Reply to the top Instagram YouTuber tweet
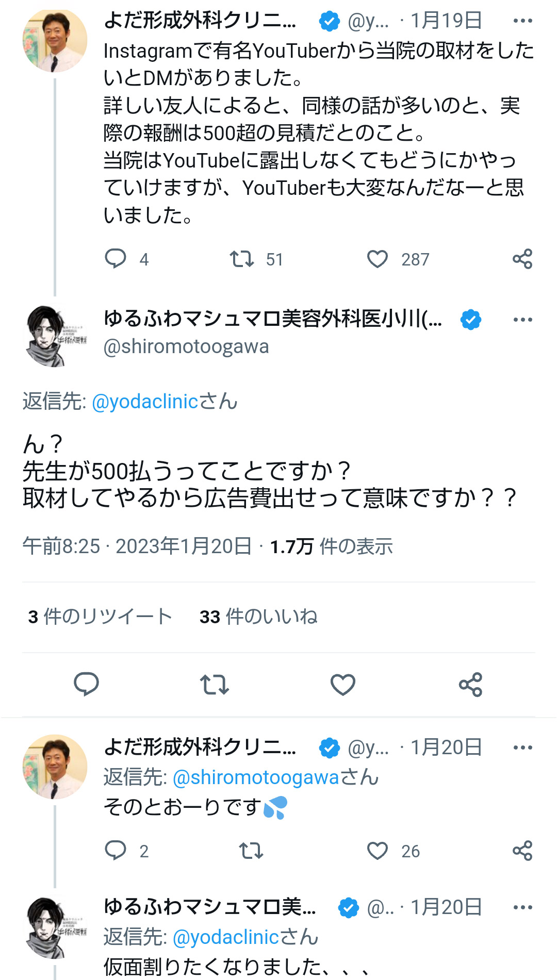 point(116,259)
